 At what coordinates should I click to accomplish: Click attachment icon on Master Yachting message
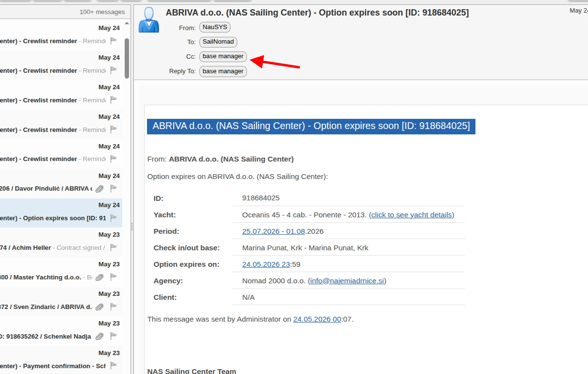coord(99,277)
